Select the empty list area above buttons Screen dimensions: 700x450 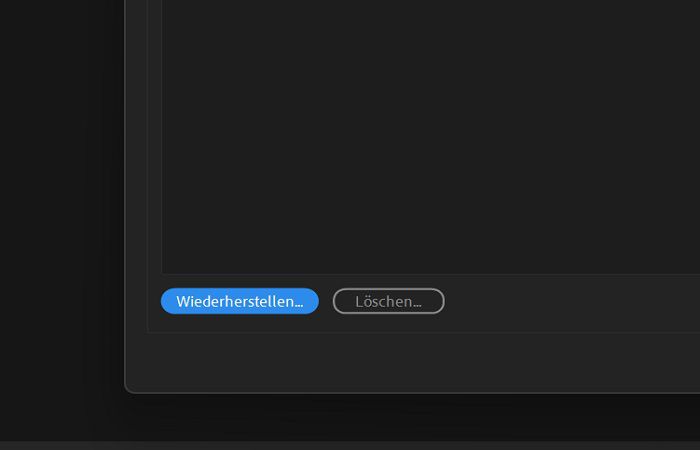[x=431, y=136]
